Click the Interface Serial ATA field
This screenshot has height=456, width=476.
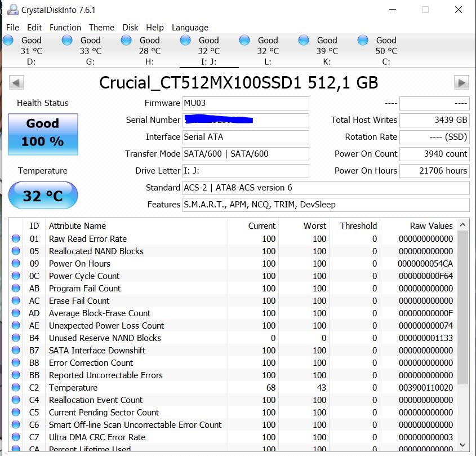tap(246, 137)
